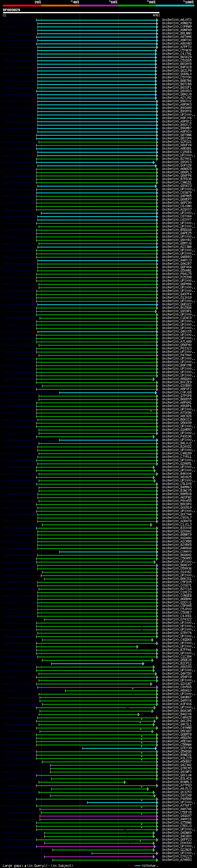The image size is (197, 868).
Task: Click the UniRef100_A9PJY6 label
Action: 176,118
